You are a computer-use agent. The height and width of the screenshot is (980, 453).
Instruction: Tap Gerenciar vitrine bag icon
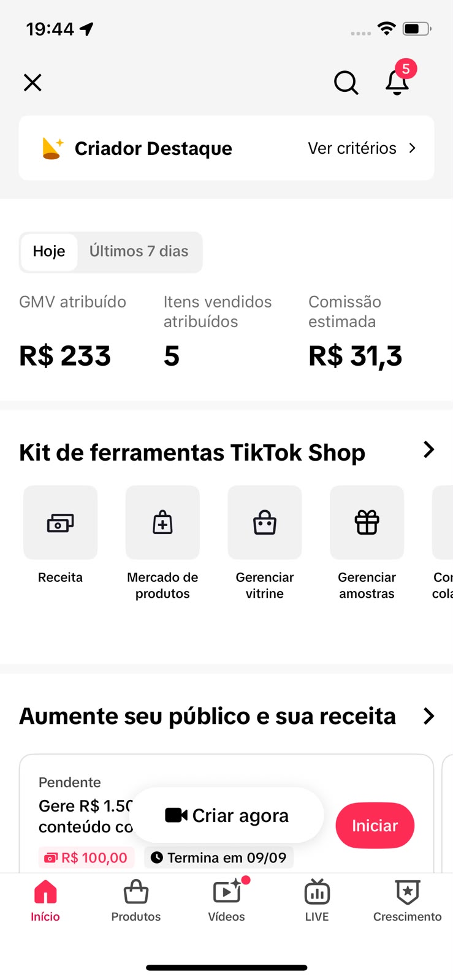(265, 522)
